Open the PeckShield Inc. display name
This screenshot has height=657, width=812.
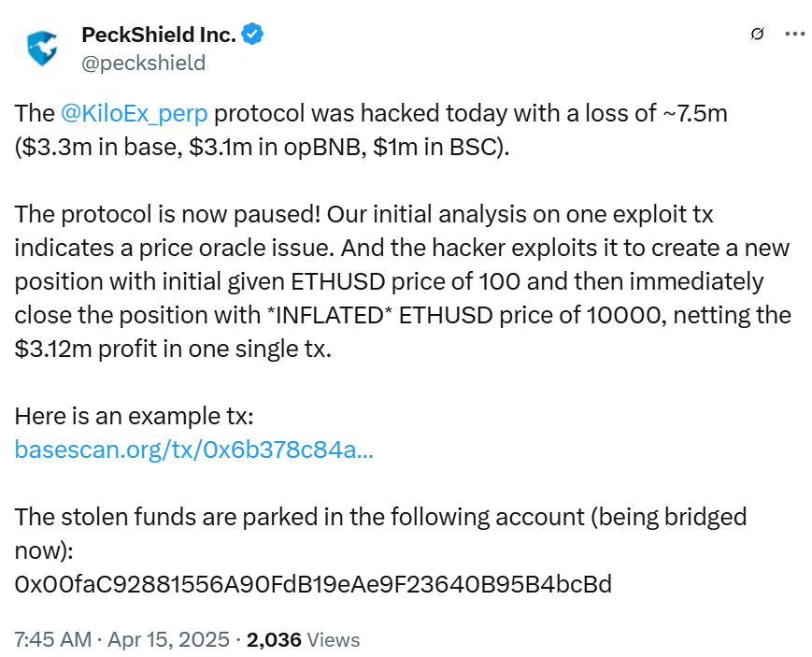tap(158, 36)
